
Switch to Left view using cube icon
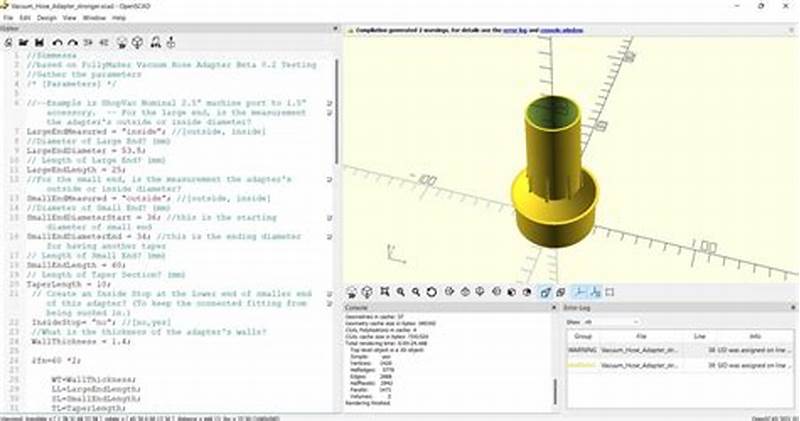pos(496,292)
